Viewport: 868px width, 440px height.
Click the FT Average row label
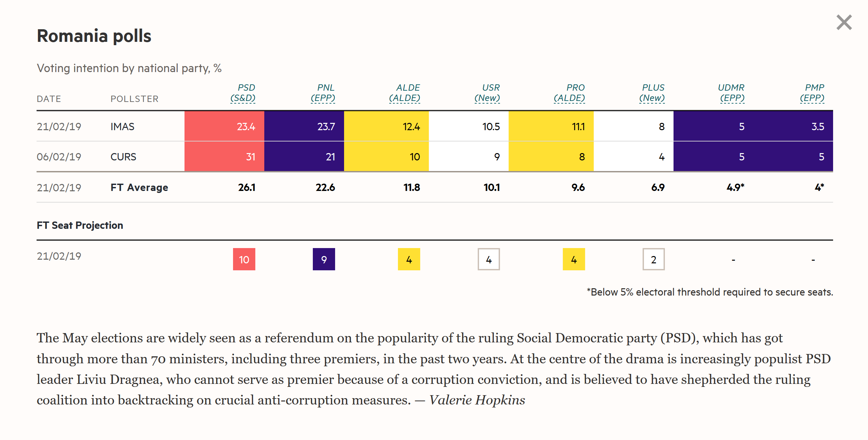coord(139,188)
